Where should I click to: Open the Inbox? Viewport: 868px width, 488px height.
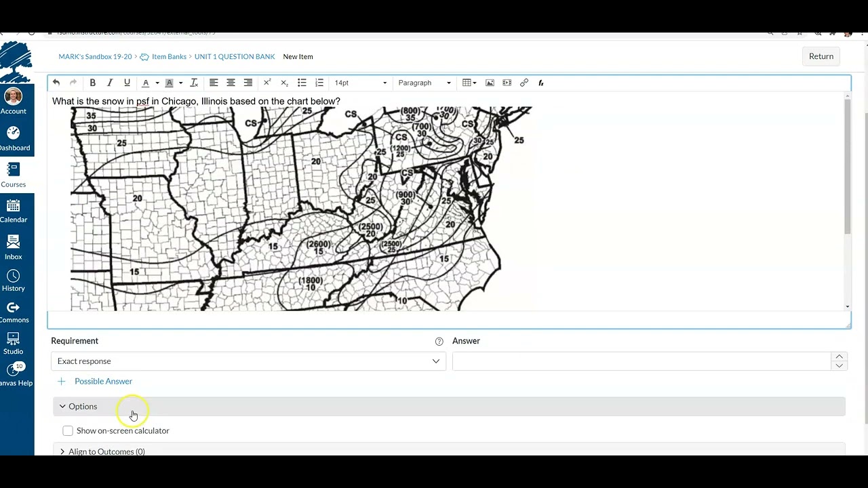tap(13, 247)
